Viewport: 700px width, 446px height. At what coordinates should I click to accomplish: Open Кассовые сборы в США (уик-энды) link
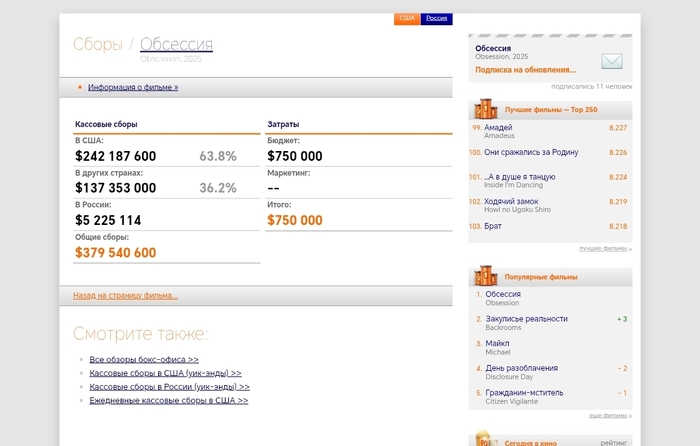(x=166, y=373)
